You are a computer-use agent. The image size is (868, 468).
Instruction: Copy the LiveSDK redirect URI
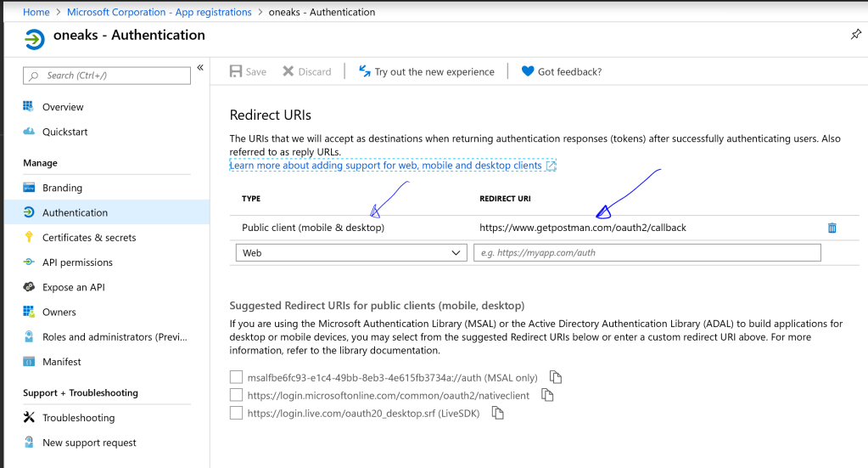click(x=498, y=414)
